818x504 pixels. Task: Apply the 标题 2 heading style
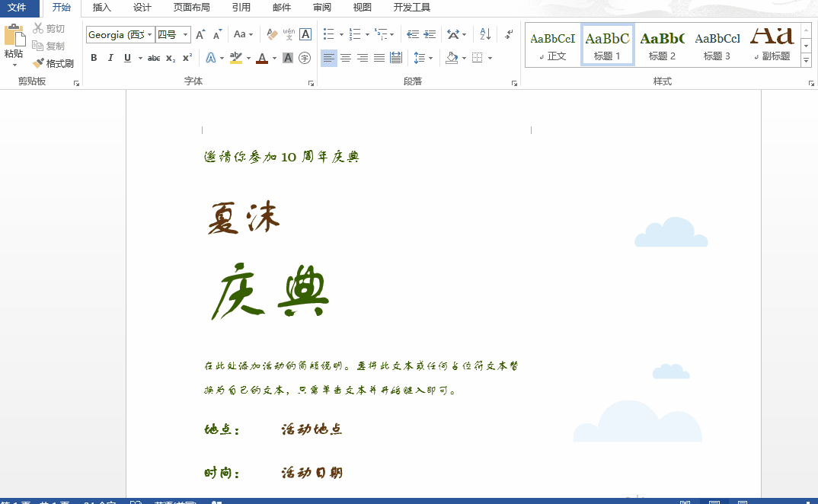662,45
